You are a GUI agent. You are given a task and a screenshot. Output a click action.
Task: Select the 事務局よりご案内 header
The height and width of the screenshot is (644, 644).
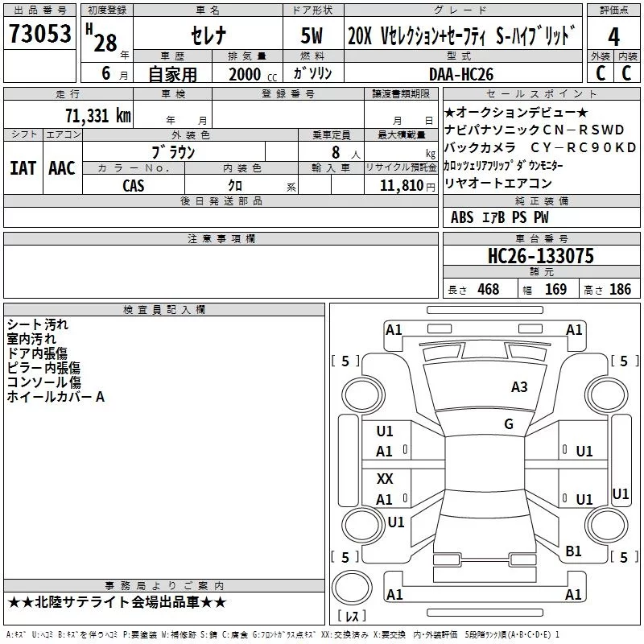(x=164, y=586)
